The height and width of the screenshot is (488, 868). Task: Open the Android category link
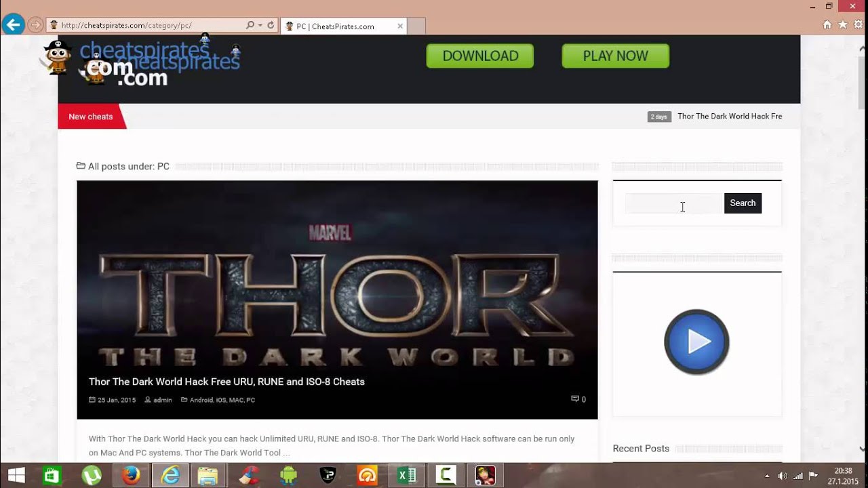pyautogui.click(x=201, y=400)
